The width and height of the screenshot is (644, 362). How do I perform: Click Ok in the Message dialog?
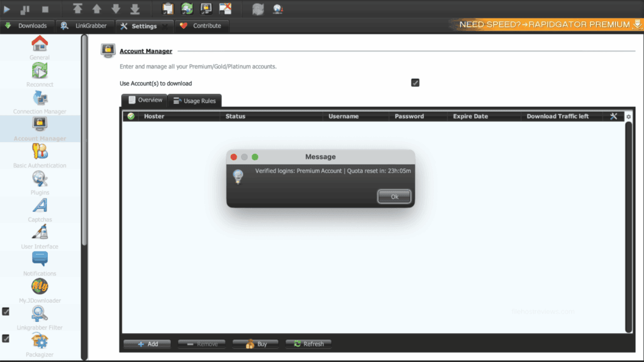(x=394, y=197)
